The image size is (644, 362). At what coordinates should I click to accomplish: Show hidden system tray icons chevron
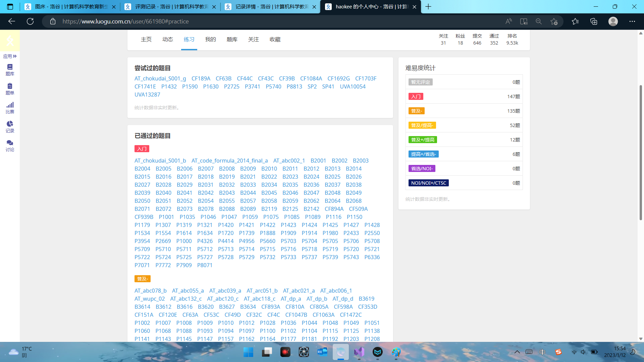pos(517,352)
